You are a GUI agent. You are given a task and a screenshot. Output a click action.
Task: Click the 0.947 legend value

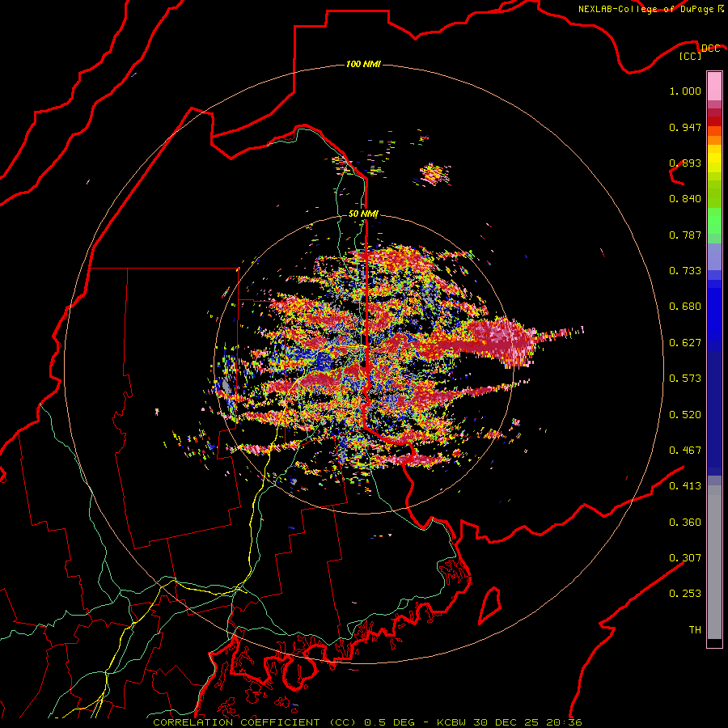(x=685, y=127)
